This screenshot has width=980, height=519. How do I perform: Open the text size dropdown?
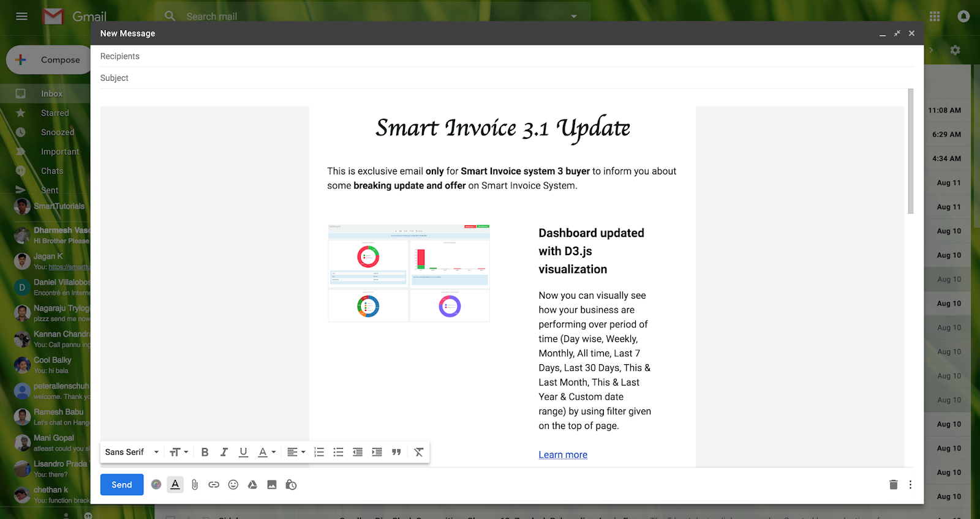[179, 452]
